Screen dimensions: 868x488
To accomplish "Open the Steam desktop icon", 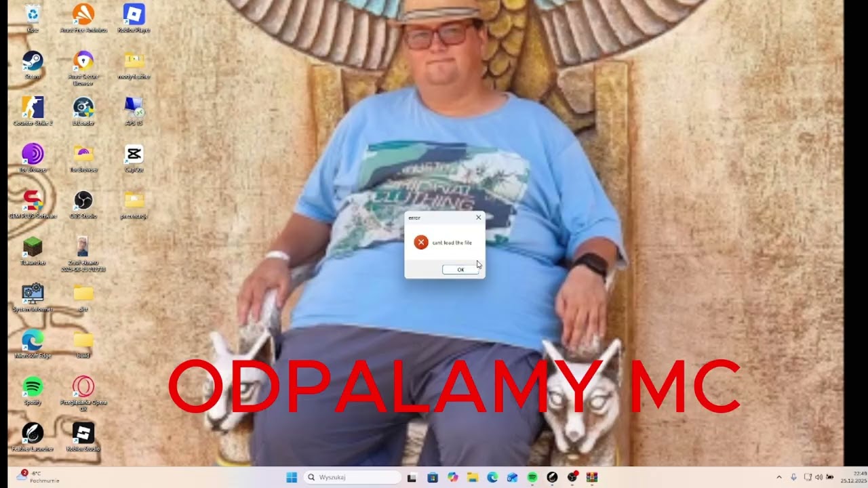I will tap(33, 65).
